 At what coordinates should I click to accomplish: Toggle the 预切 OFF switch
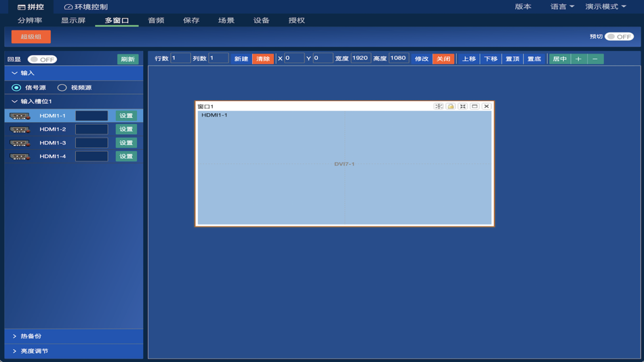pos(620,37)
